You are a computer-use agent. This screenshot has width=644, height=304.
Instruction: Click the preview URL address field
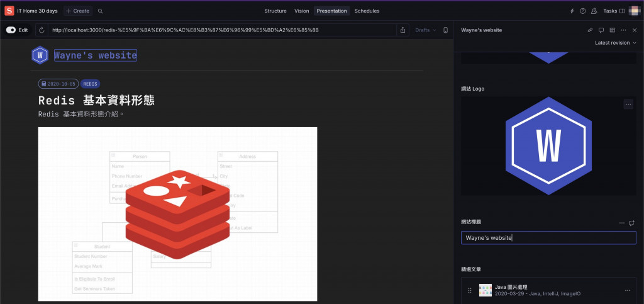pyautogui.click(x=222, y=30)
